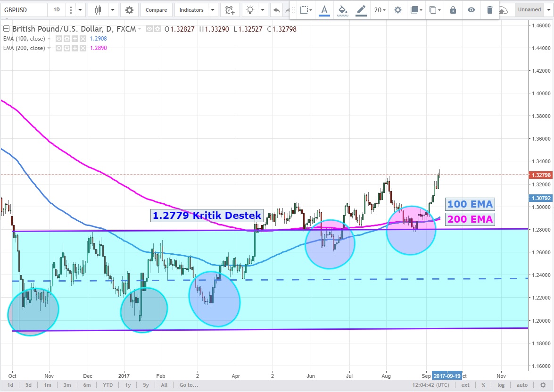The height and width of the screenshot is (392, 554).
Task: Open the floating drawing toolbar settings gear
Action: (x=398, y=10)
